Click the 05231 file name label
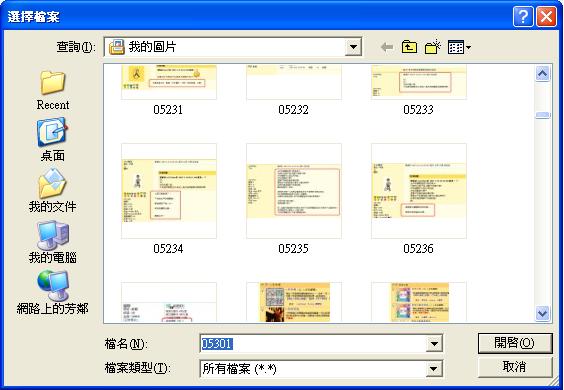564x390 pixels. click(x=168, y=110)
